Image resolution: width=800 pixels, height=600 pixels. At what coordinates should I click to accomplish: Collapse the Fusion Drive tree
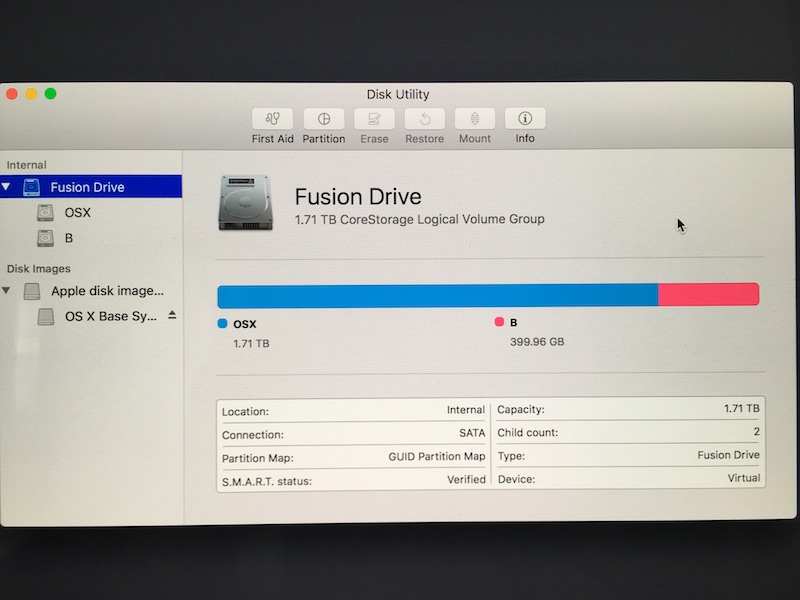[x=6, y=187]
